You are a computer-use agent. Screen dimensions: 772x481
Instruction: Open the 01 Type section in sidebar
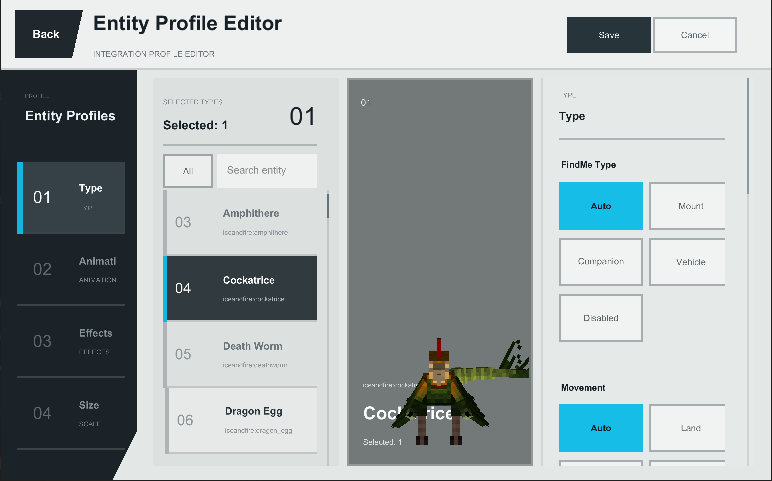point(71,198)
